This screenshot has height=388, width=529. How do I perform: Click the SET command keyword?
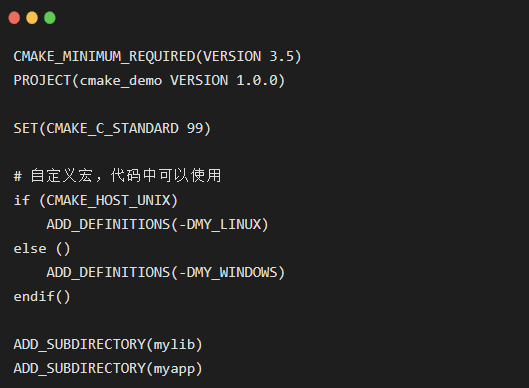click(26, 129)
